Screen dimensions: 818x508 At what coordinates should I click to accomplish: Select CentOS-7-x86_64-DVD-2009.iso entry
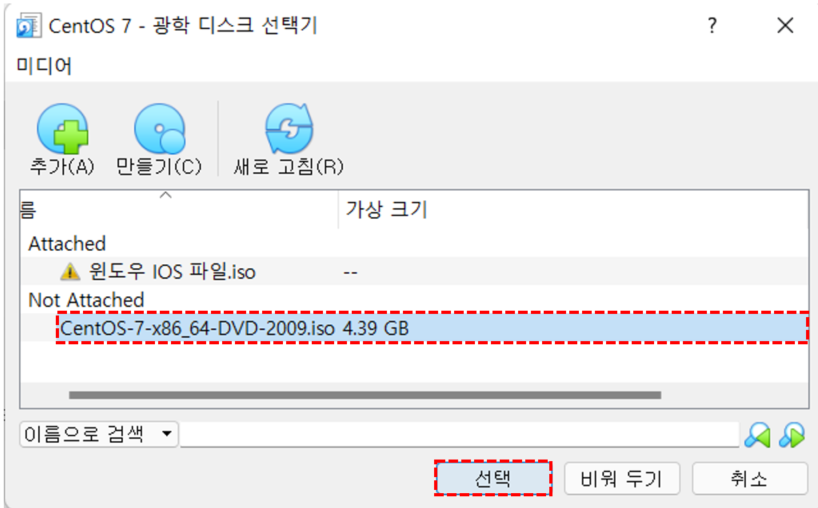point(432,328)
